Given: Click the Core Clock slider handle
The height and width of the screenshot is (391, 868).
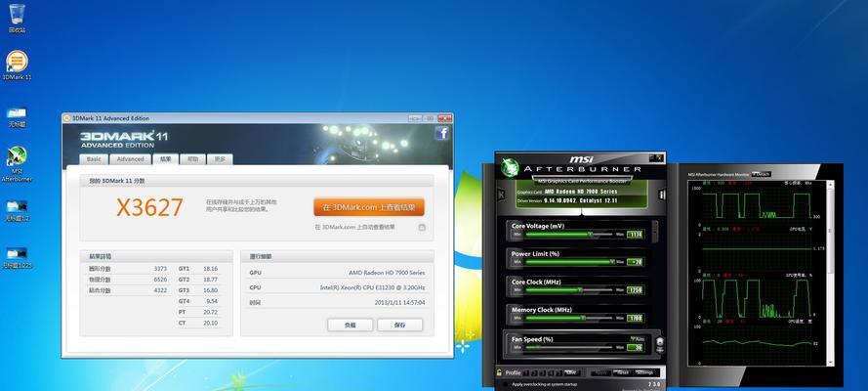Looking at the screenshot, I should [x=580, y=289].
